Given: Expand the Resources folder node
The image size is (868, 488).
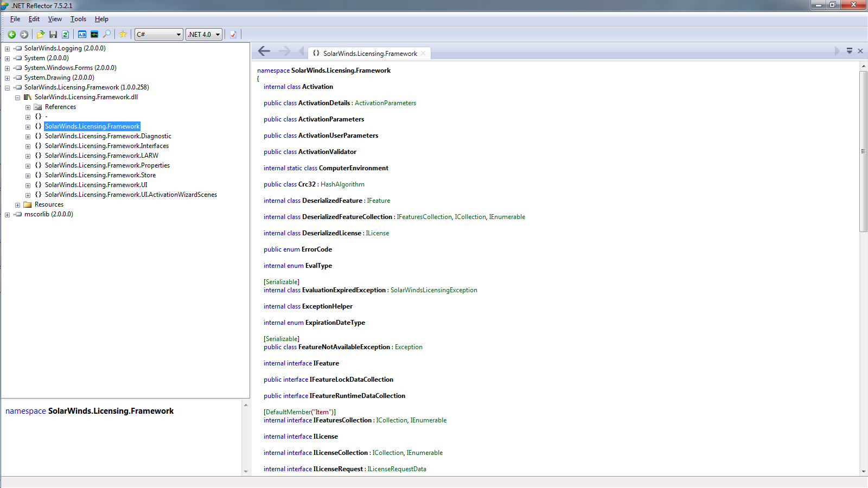Looking at the screenshot, I should coord(17,205).
